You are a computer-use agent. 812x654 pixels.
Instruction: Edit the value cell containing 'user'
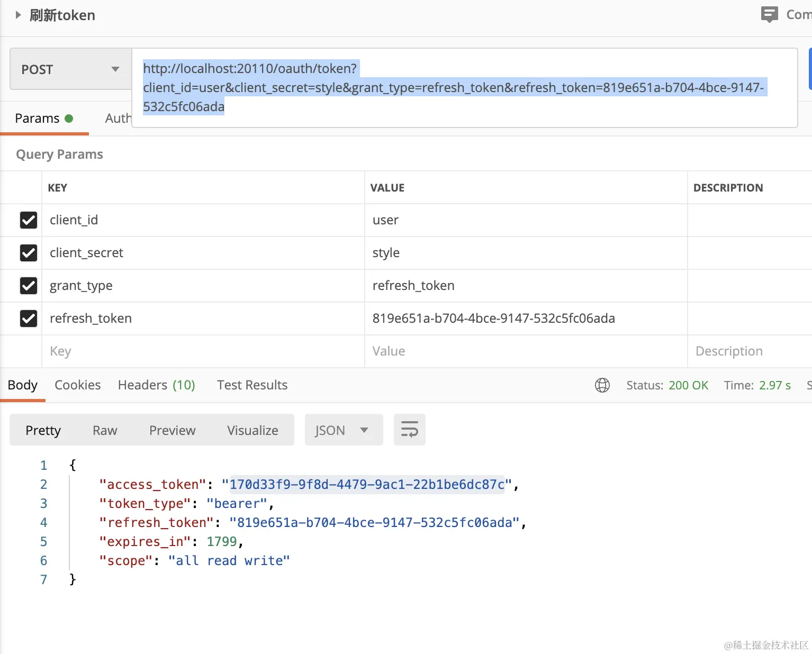click(x=526, y=220)
